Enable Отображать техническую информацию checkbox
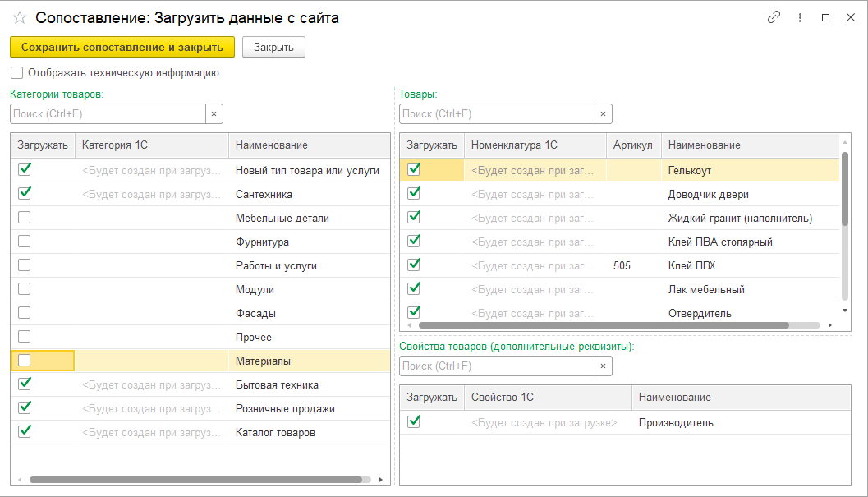 pos(17,72)
